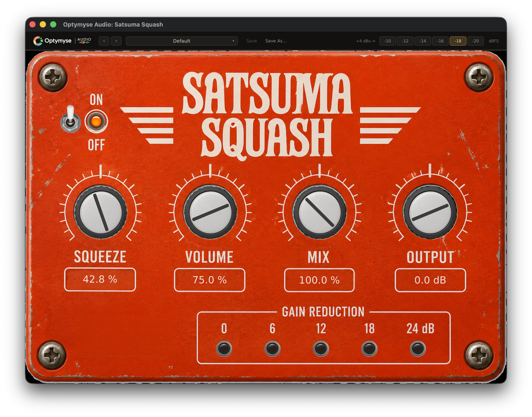
Task: Click the 12 dB gain reduction LED
Action: tap(321, 348)
